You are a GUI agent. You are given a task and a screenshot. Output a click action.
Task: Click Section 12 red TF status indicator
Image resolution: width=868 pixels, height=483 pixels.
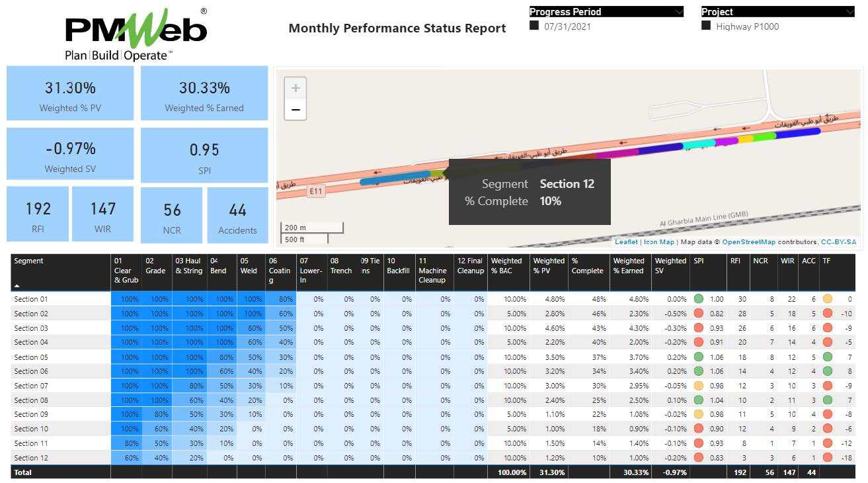827,458
